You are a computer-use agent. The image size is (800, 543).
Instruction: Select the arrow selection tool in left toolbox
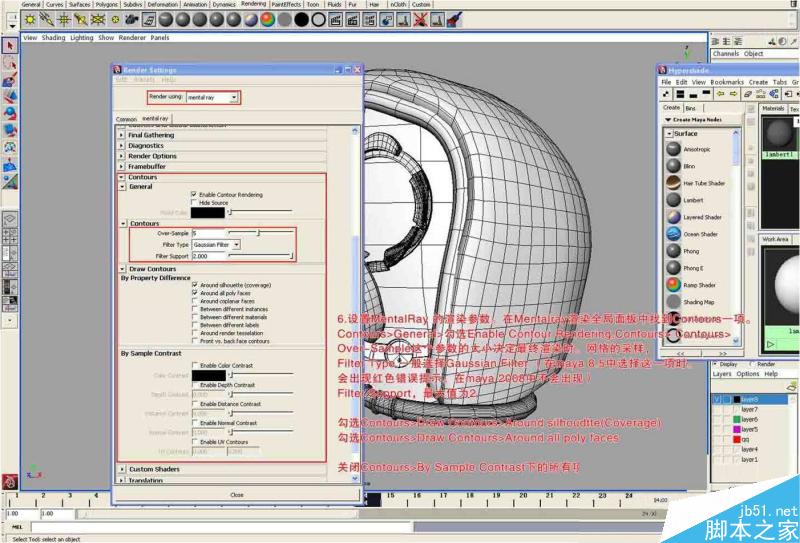[x=11, y=46]
